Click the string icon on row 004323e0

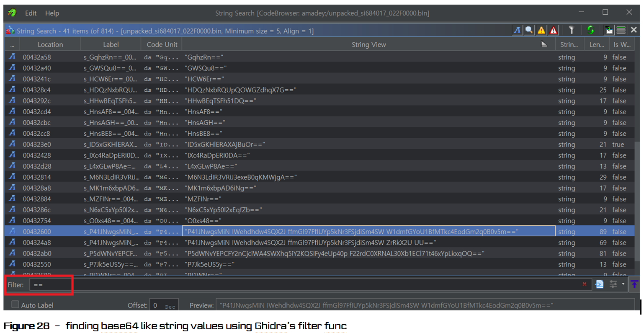point(12,144)
